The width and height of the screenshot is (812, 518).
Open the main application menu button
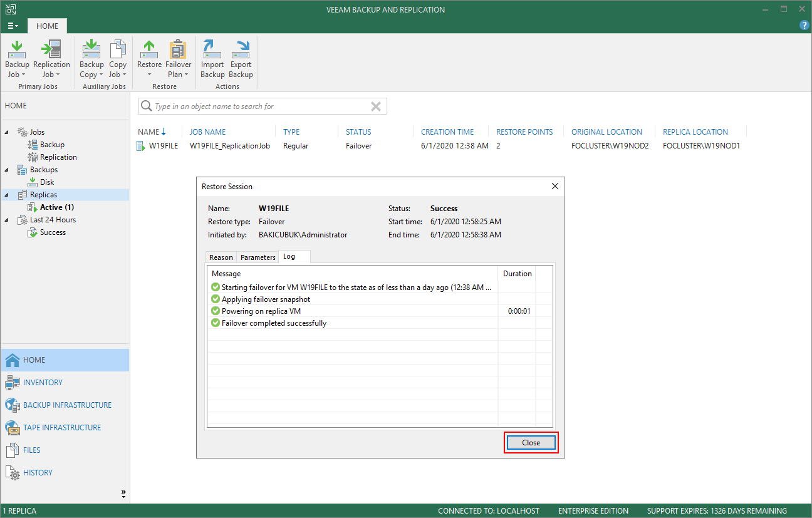tap(13, 26)
